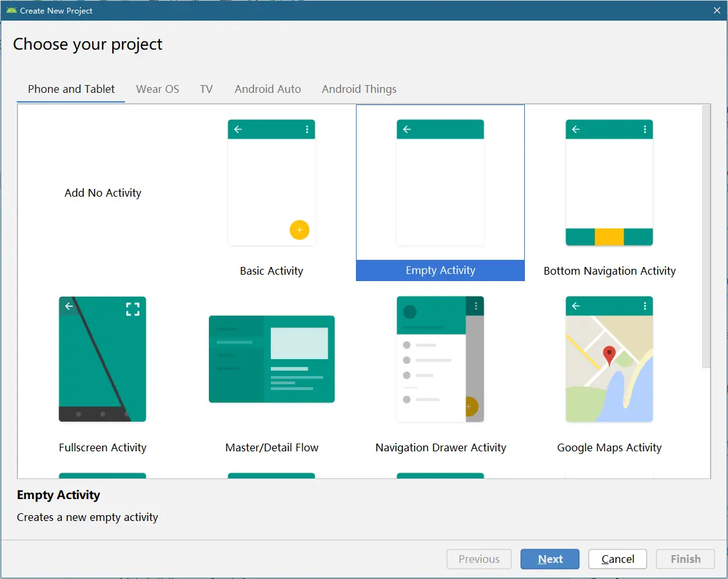This screenshot has height=579, width=728.
Task: Click the highlighted Empty Activity label
Action: (x=440, y=270)
